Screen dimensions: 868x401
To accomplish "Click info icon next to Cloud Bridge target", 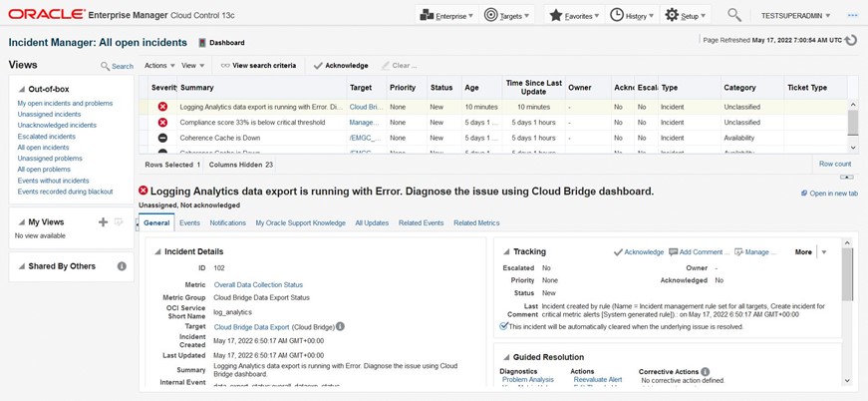I will coord(340,327).
